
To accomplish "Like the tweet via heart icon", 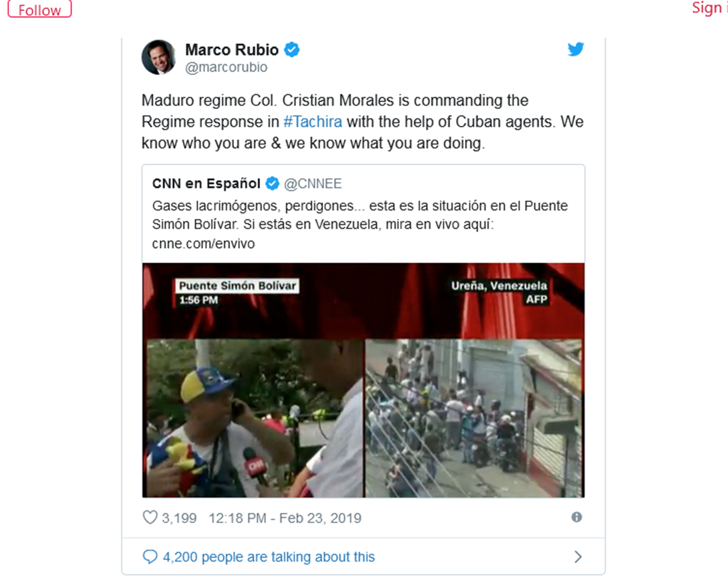I will click(150, 517).
